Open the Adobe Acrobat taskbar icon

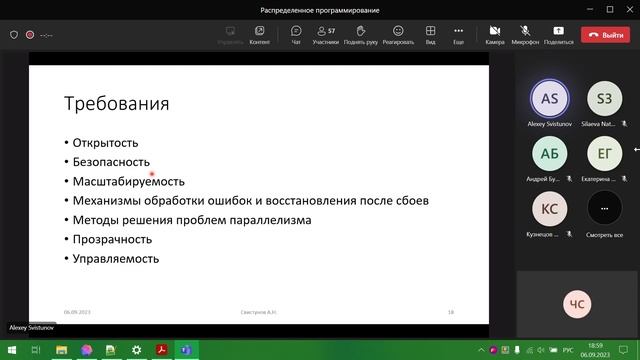(162, 350)
